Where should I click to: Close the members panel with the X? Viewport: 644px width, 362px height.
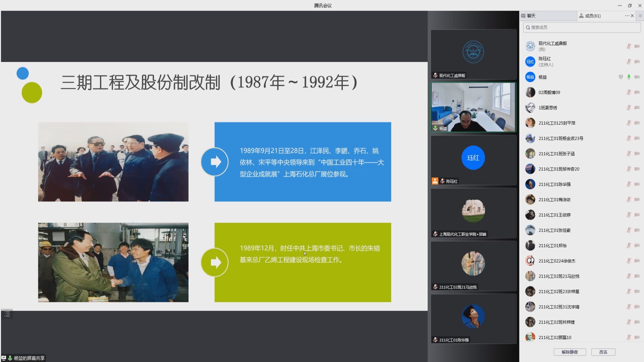(x=633, y=16)
